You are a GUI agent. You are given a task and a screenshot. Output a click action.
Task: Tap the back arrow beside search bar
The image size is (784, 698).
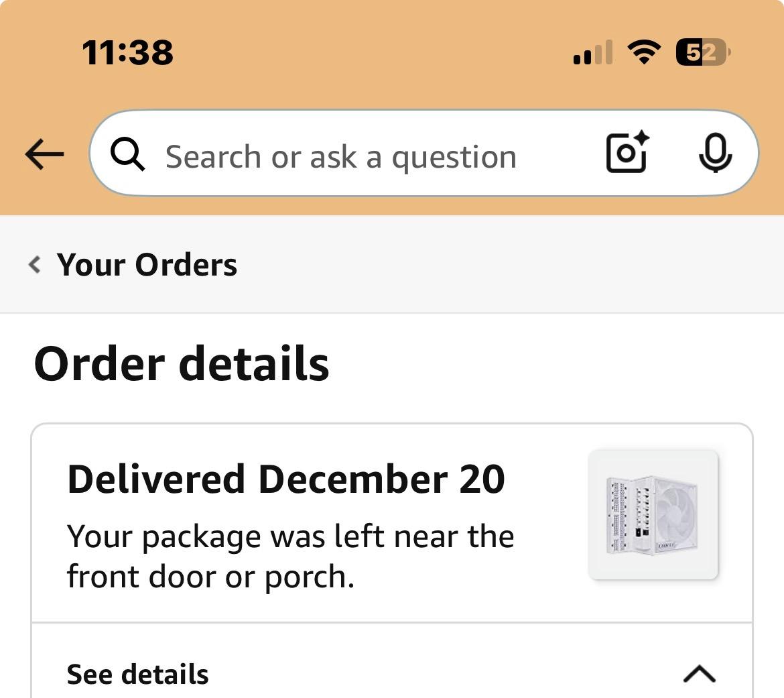tap(44, 154)
